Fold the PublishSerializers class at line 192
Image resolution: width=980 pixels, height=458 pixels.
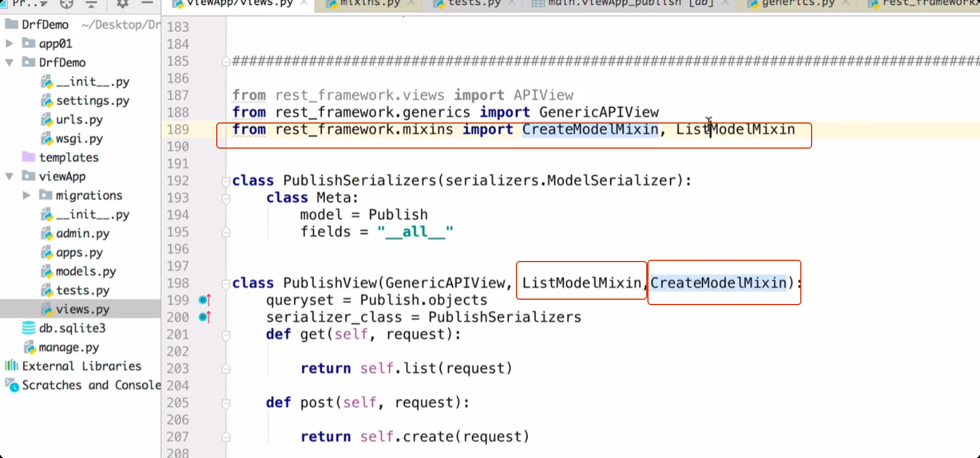[226, 181]
